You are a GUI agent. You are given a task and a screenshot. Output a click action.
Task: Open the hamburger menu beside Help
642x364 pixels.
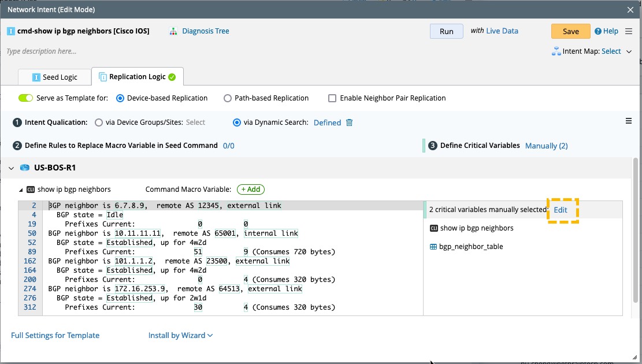pyautogui.click(x=629, y=31)
